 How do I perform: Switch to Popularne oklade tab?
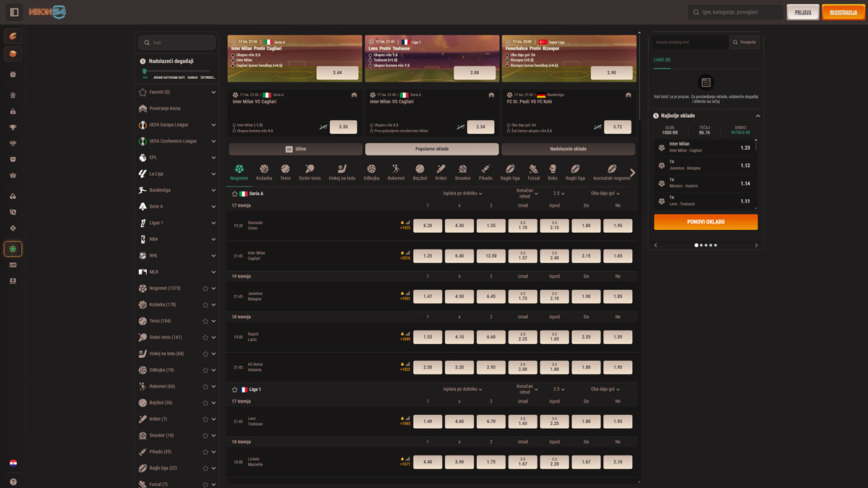(432, 149)
